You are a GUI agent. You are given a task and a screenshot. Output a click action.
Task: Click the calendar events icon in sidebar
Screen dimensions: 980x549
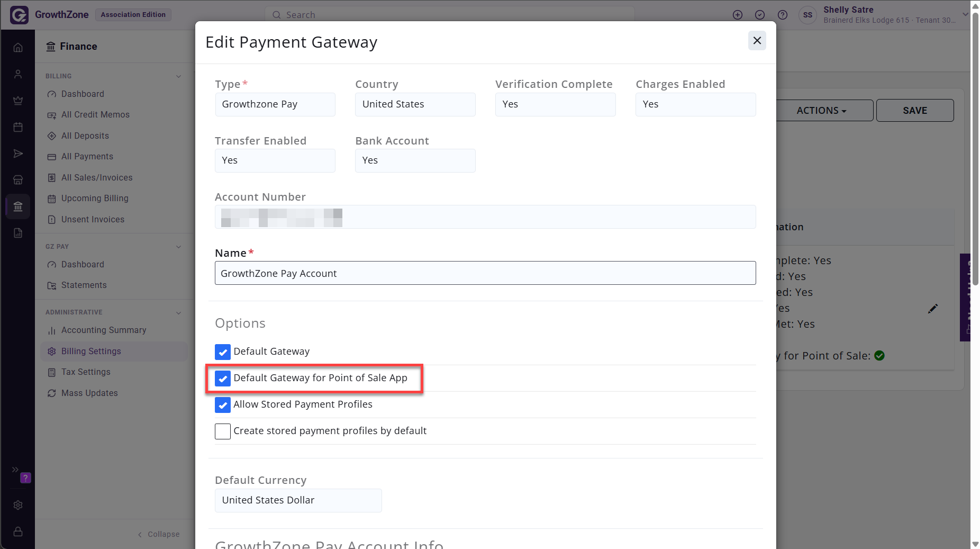point(18,127)
